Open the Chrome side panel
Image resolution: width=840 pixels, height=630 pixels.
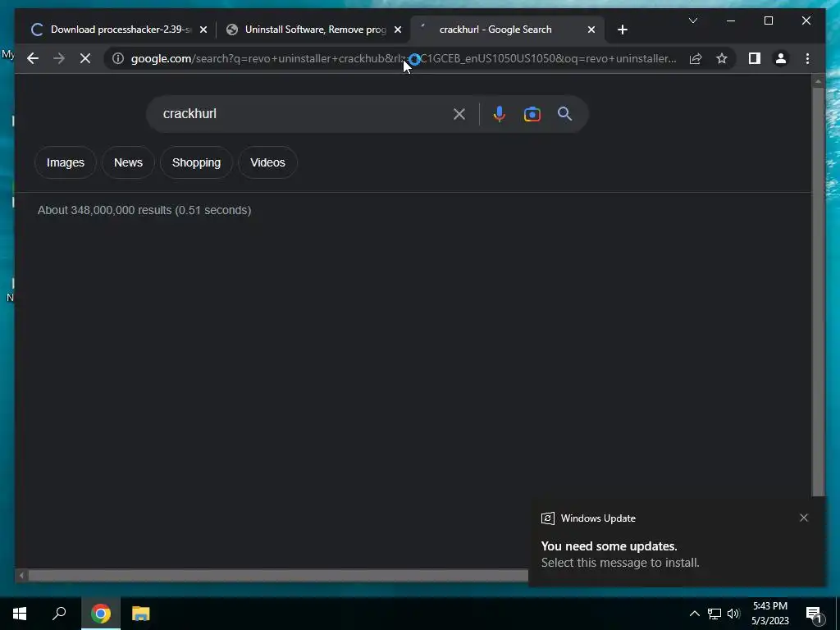click(x=755, y=58)
